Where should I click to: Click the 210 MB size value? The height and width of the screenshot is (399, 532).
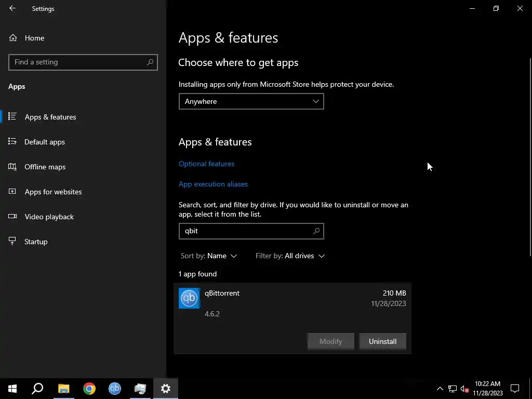click(x=394, y=293)
